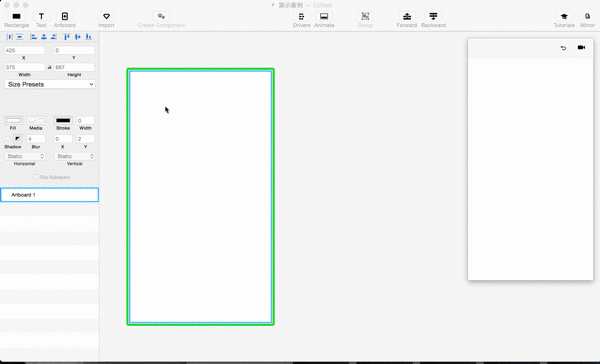The height and width of the screenshot is (364, 600).
Task: Click the artboard on the canvas
Action: tap(201, 197)
